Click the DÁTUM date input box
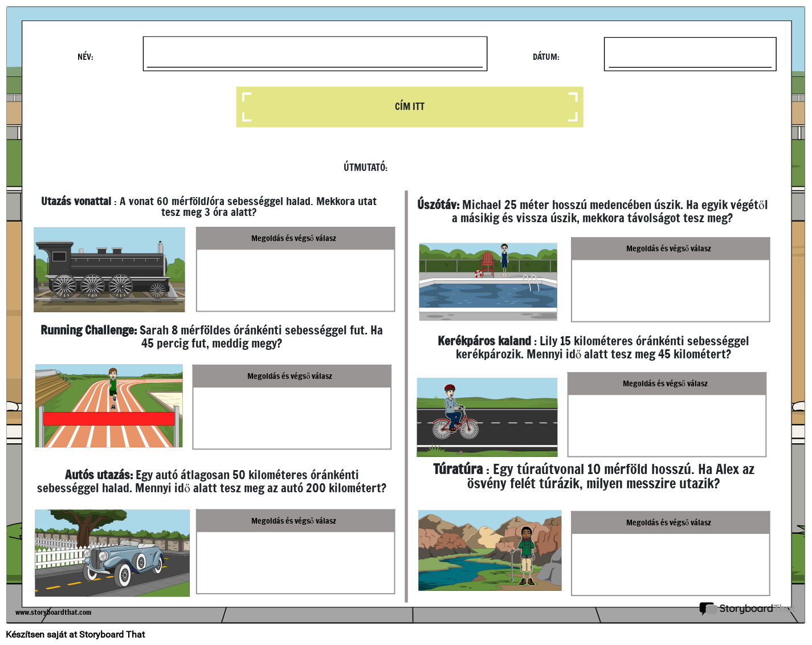This screenshot has width=812, height=645. click(x=689, y=54)
